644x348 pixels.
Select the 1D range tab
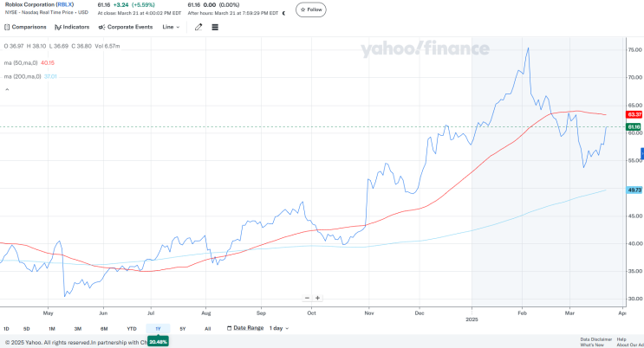coord(6,329)
